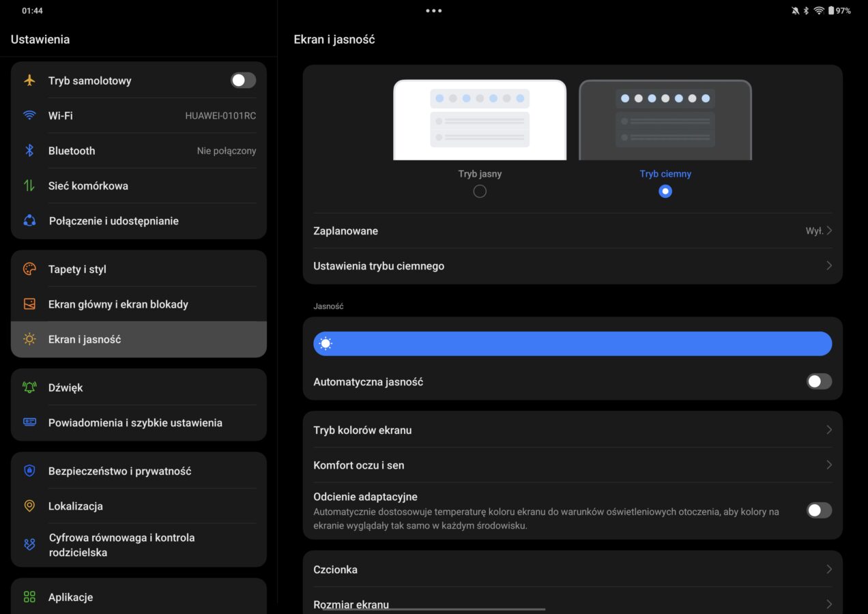This screenshot has width=868, height=614.
Task: Toggle Tryb samolotowy switch
Action: [x=243, y=81]
